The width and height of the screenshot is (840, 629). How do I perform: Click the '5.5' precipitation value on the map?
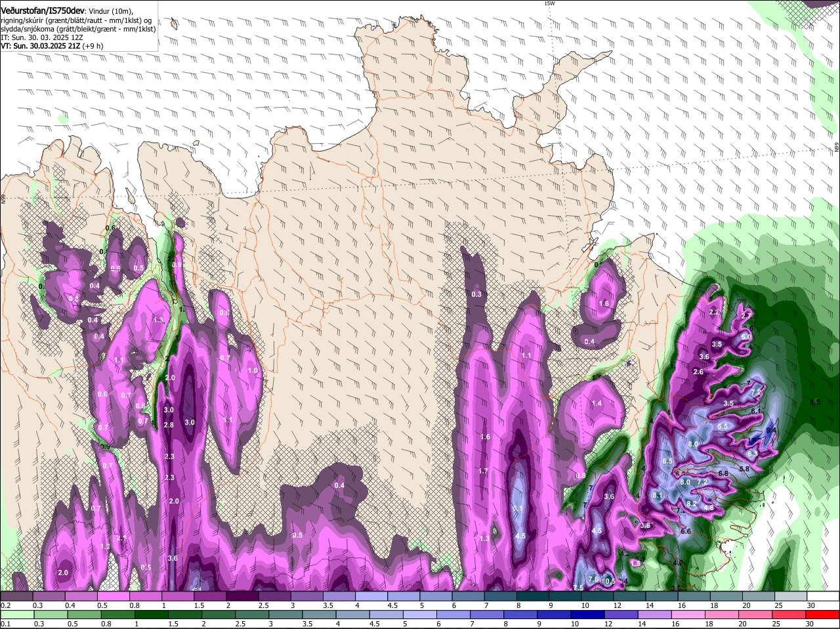pos(723,427)
